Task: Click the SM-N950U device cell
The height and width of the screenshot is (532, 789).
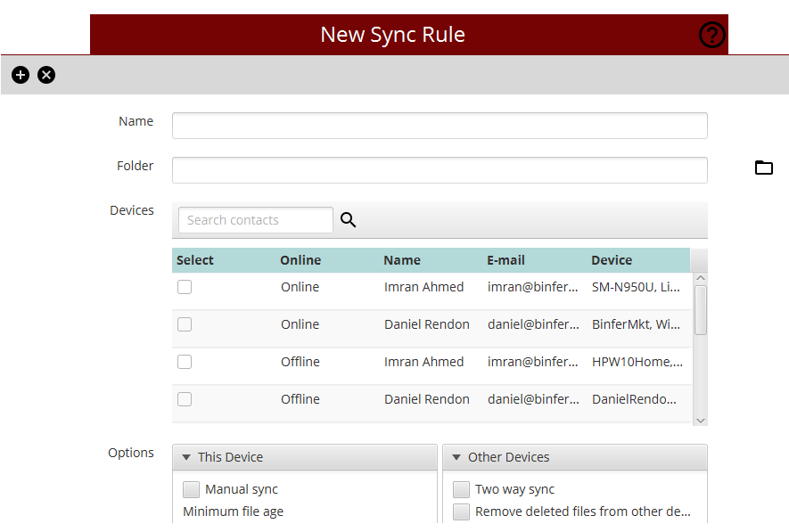Action: click(x=636, y=287)
